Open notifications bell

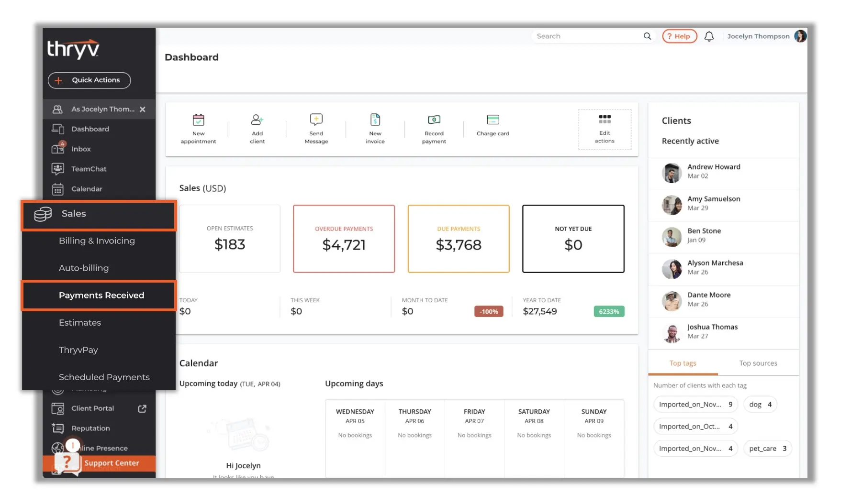coord(709,36)
